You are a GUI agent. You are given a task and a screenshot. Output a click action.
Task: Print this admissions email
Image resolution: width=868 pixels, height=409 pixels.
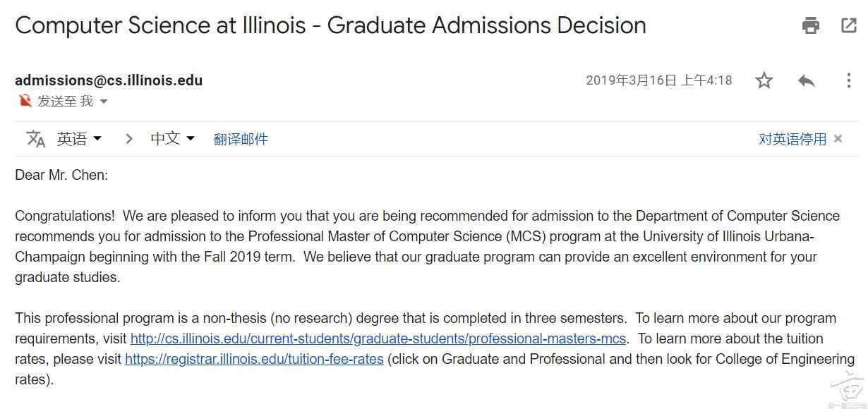(x=811, y=26)
